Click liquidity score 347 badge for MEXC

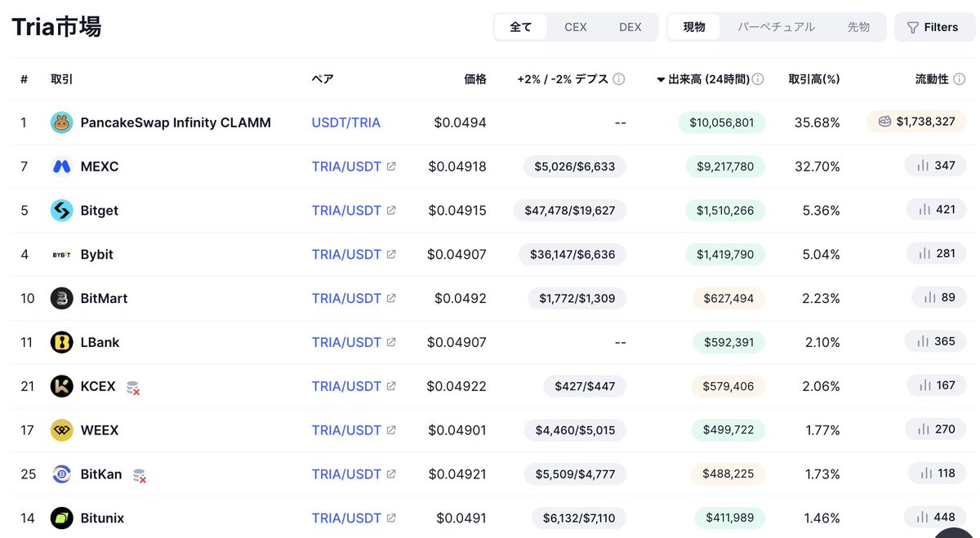coord(935,166)
